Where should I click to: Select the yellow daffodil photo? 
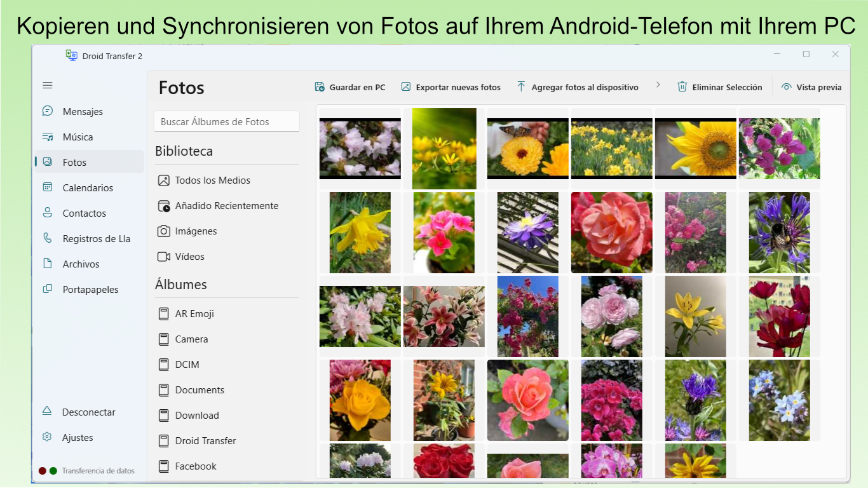[360, 233]
